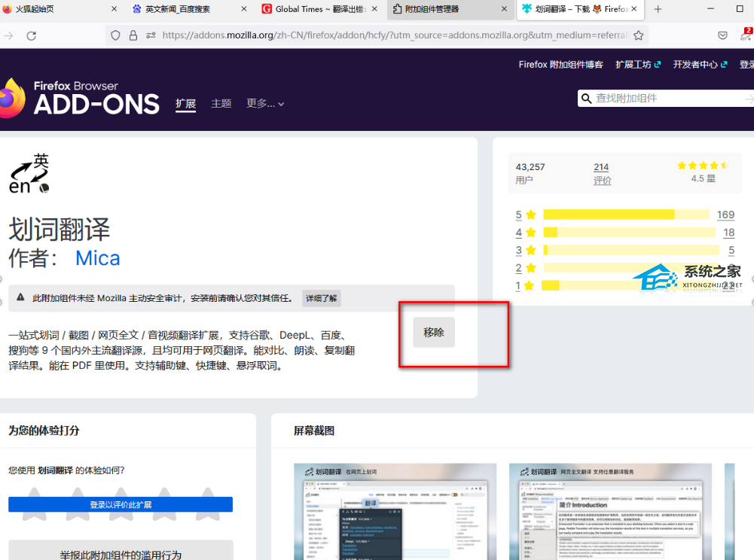The image size is (754, 560).
Task: Open the 18 four-star reviews count
Action: tap(729, 232)
